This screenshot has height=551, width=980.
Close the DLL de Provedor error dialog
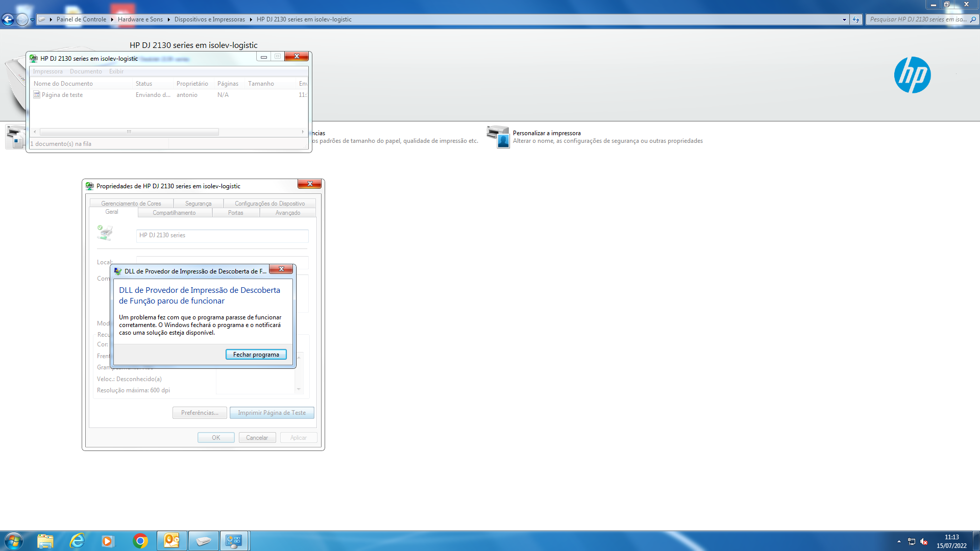pyautogui.click(x=281, y=269)
